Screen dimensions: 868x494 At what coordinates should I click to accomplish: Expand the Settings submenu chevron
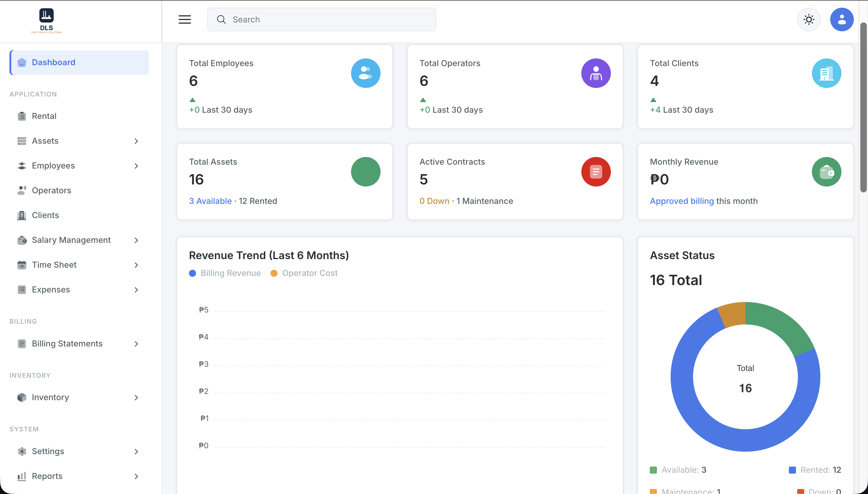point(136,451)
